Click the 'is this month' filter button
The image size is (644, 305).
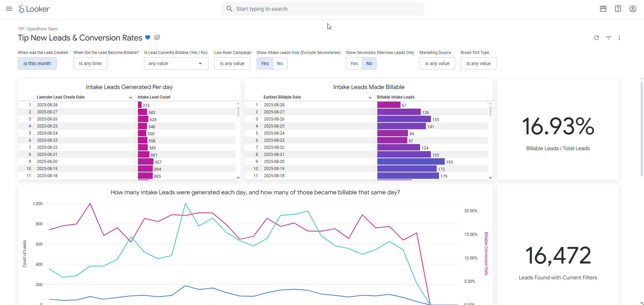tap(37, 63)
